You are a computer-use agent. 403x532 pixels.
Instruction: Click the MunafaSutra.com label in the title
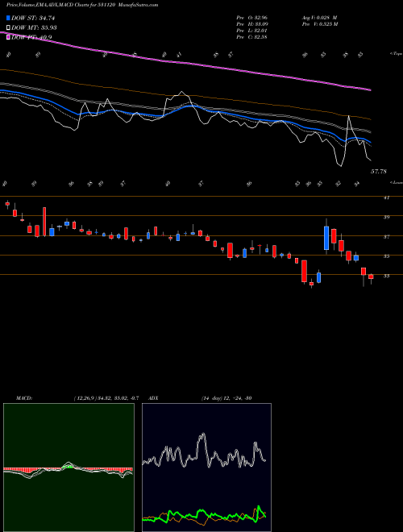pyautogui.click(x=139, y=6)
